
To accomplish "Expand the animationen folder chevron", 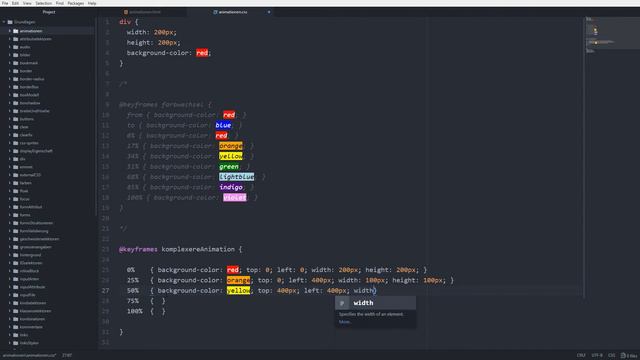I will (x=10, y=31).
